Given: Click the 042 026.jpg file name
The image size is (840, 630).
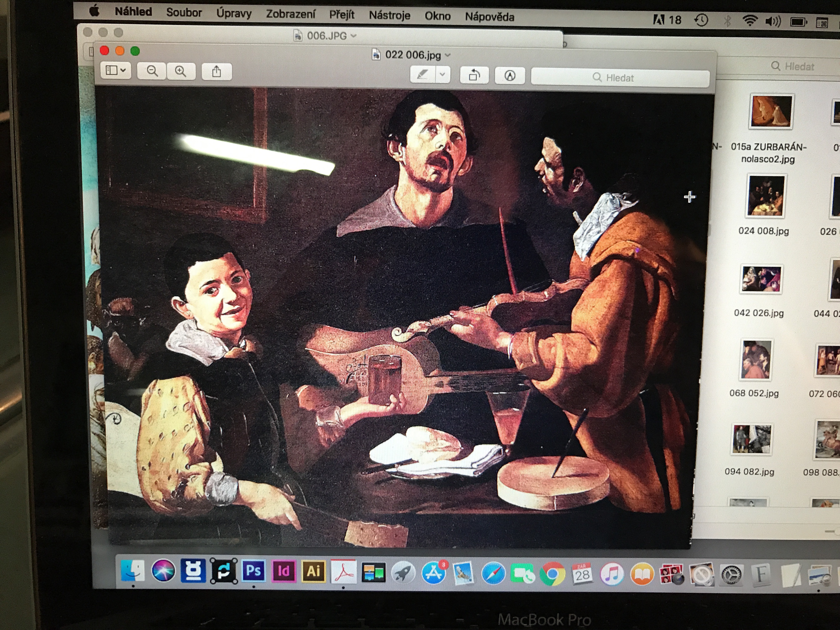Looking at the screenshot, I should [758, 313].
